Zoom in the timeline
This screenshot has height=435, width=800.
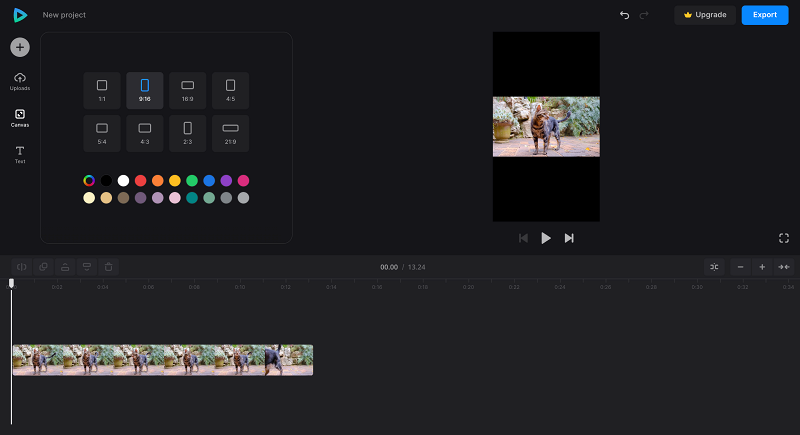click(762, 267)
